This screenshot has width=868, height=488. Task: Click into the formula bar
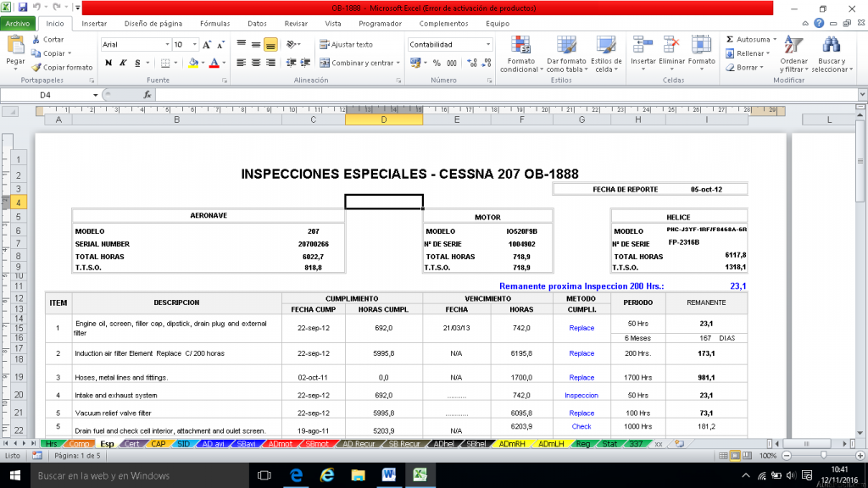click(507, 95)
